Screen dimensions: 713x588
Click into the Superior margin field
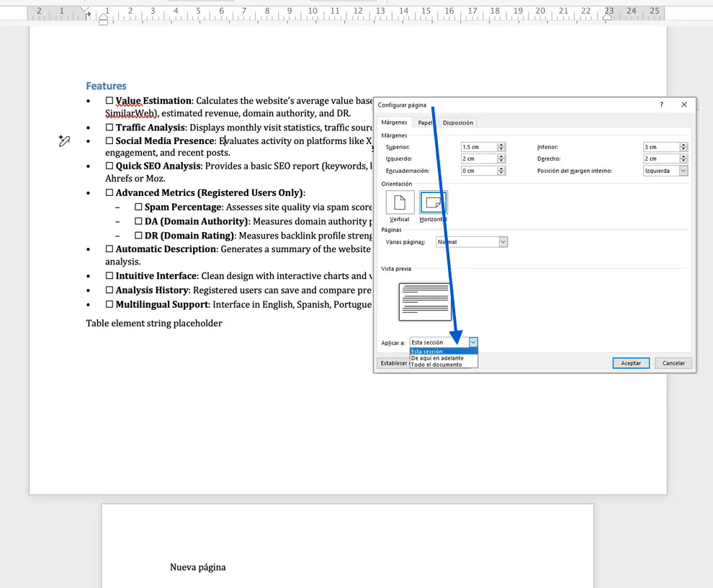(x=479, y=147)
